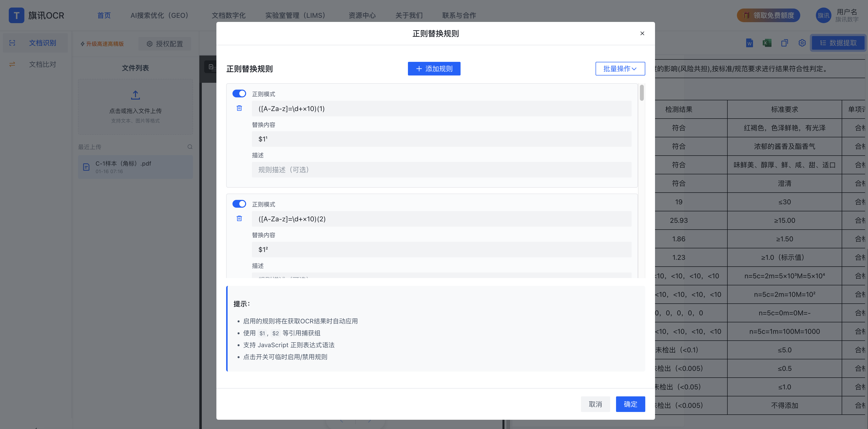Click the 添加规则 button
The width and height of the screenshot is (868, 429).
(434, 69)
